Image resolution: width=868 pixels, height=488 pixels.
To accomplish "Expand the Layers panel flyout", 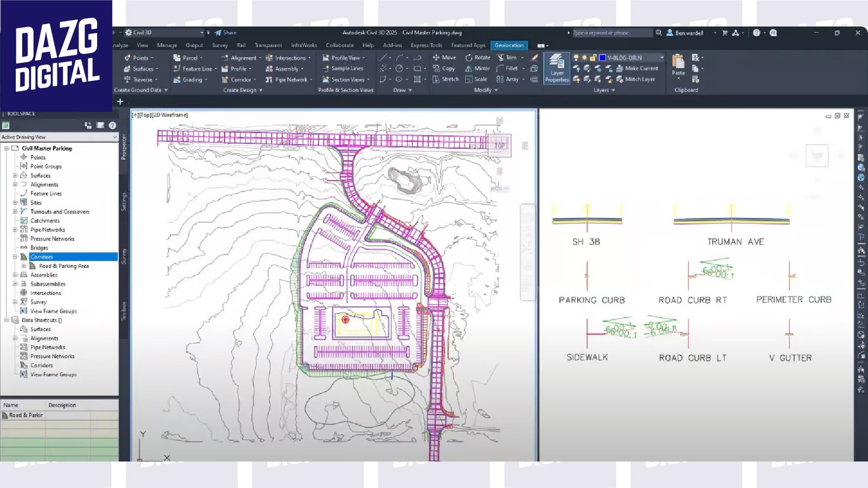I will pyautogui.click(x=604, y=90).
